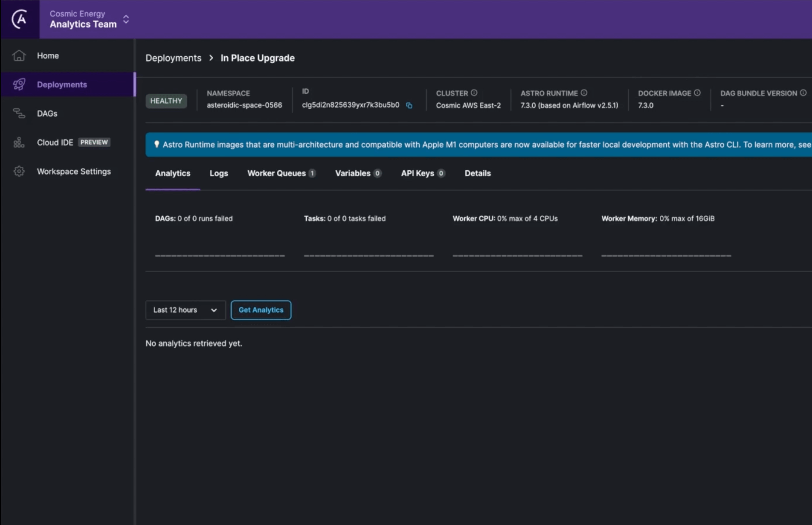Click the Docker Image info icon
The width and height of the screenshot is (812, 525).
pyautogui.click(x=697, y=93)
